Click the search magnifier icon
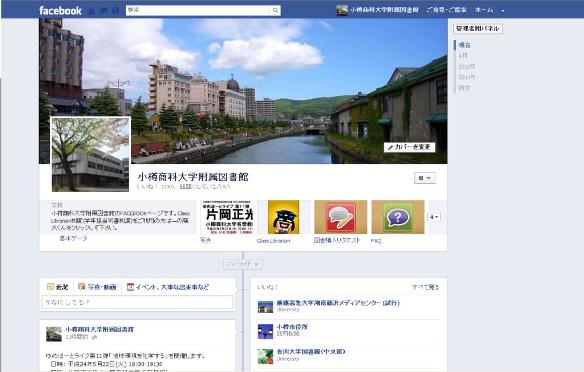The height and width of the screenshot is (372, 584). click(x=275, y=10)
